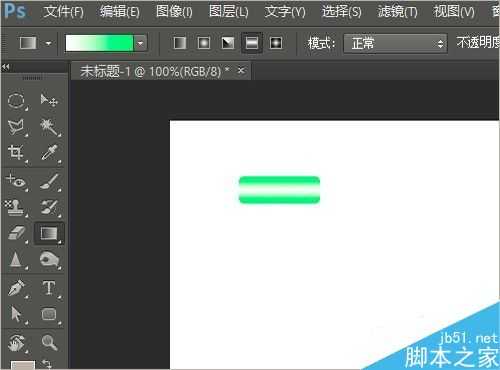Select the Brush tool
500x370 pixels.
[49, 181]
